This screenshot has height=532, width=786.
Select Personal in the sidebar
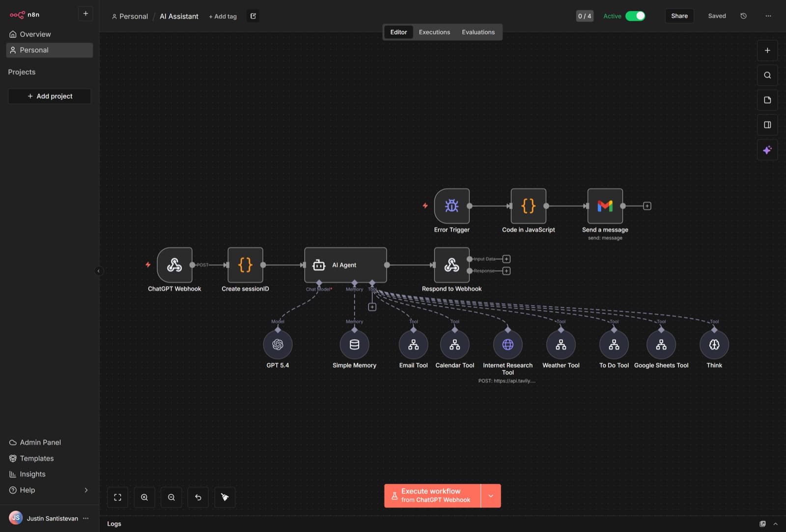coord(49,50)
